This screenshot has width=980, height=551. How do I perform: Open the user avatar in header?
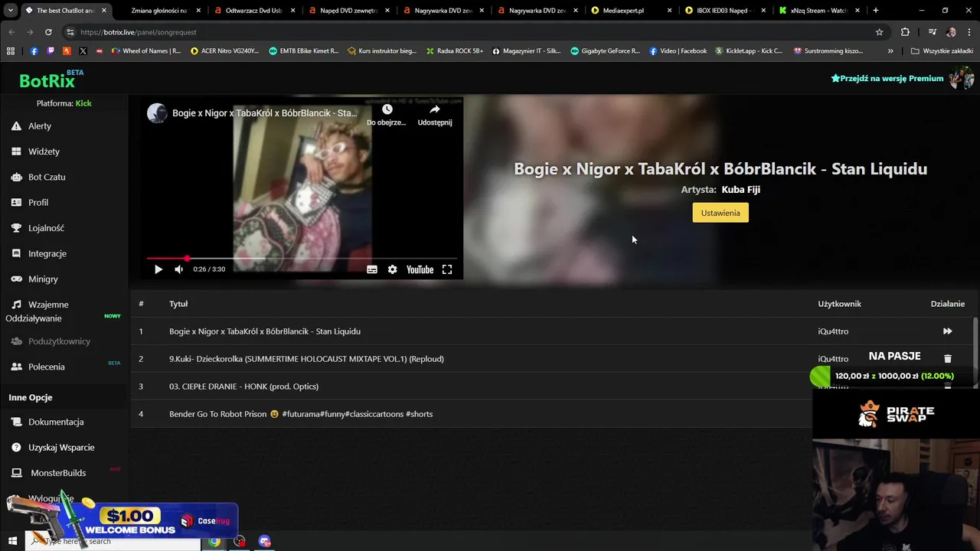[961, 78]
